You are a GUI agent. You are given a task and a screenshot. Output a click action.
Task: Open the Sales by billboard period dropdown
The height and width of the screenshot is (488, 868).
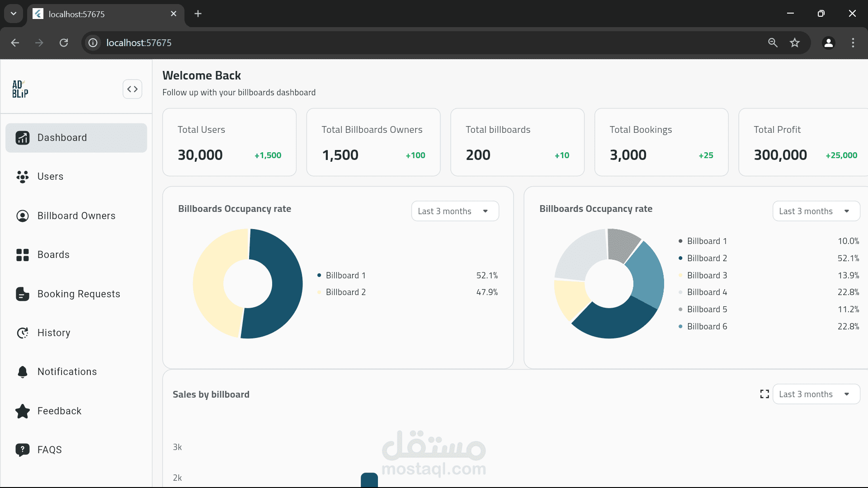click(816, 394)
